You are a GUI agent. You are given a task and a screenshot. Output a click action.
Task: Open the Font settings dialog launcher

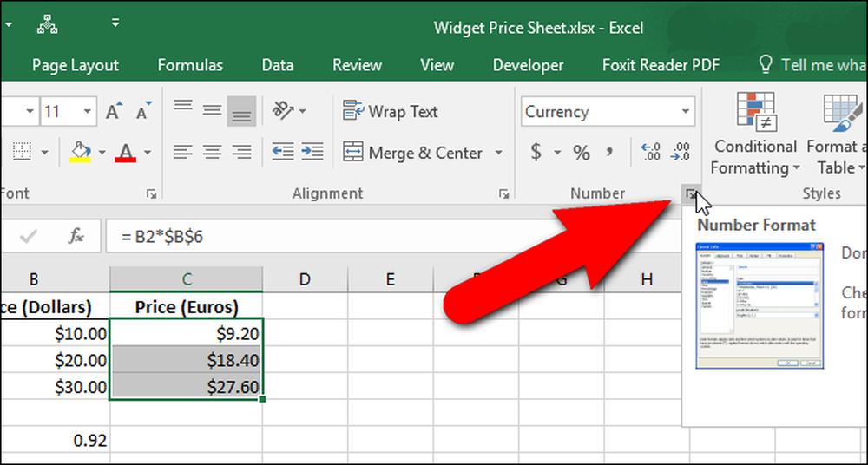[151, 193]
